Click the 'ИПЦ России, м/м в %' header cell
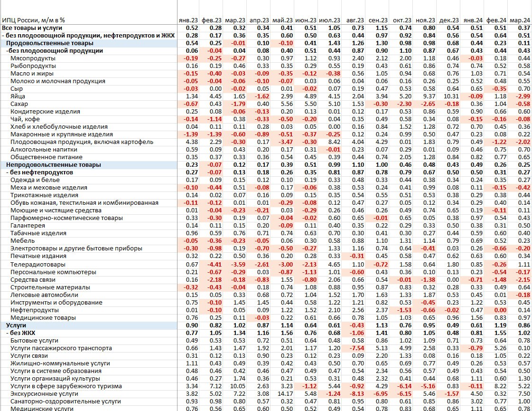 (x=34, y=20)
